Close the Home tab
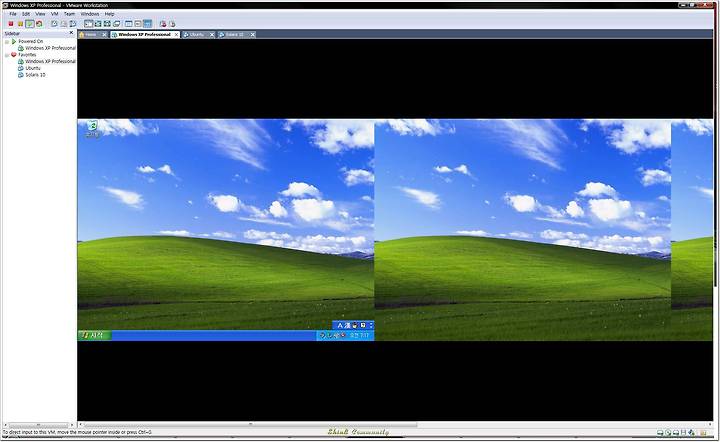Viewport: 720px width, 442px height. (104, 34)
